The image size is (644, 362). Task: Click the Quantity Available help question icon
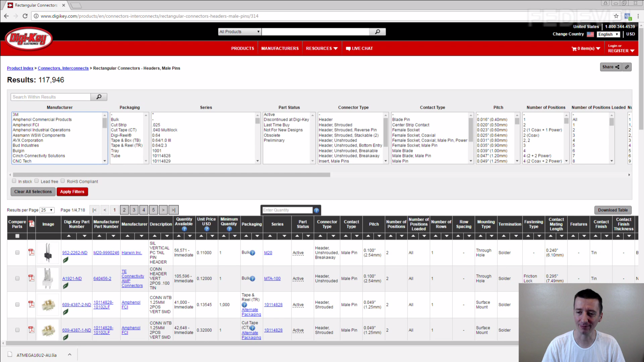[x=184, y=229]
